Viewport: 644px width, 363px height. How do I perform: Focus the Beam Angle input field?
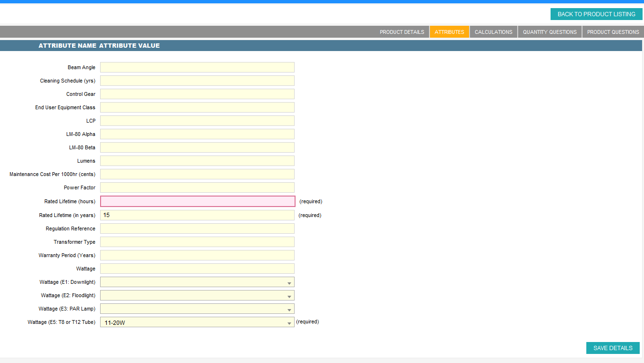click(x=197, y=67)
